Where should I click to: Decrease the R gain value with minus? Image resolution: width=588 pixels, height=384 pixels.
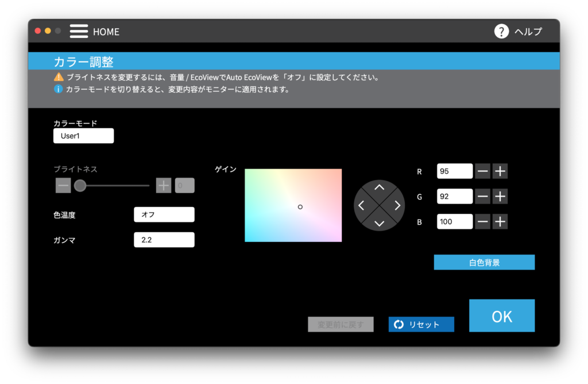pyautogui.click(x=483, y=171)
